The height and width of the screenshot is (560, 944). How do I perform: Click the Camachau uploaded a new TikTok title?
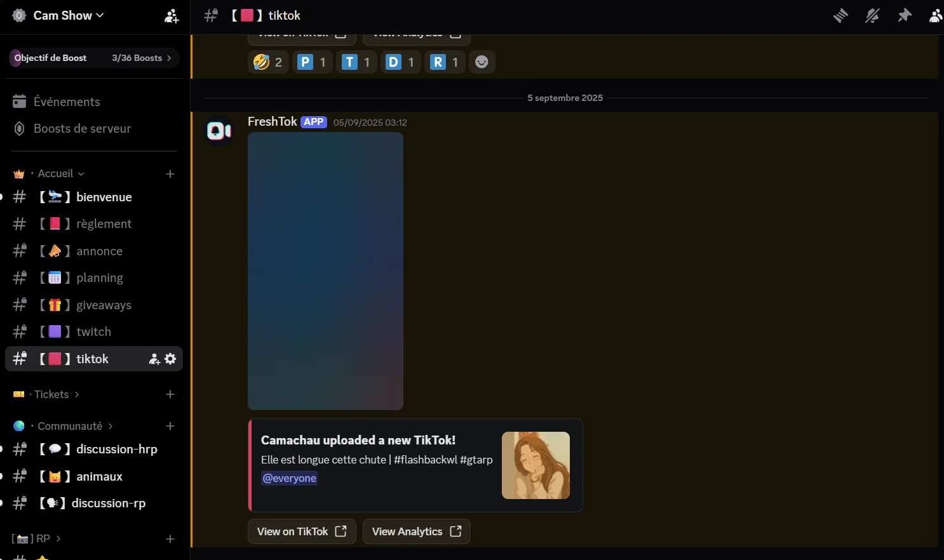coord(358,440)
